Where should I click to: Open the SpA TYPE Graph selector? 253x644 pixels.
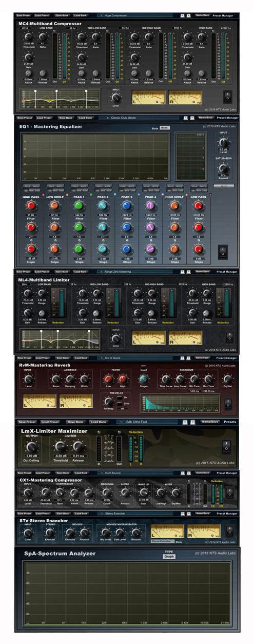pyautogui.click(x=170, y=556)
